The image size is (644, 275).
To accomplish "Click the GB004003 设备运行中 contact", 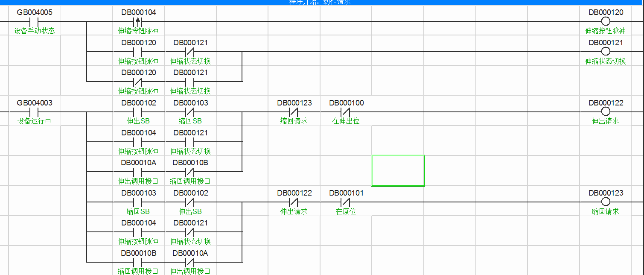I will [34, 112].
